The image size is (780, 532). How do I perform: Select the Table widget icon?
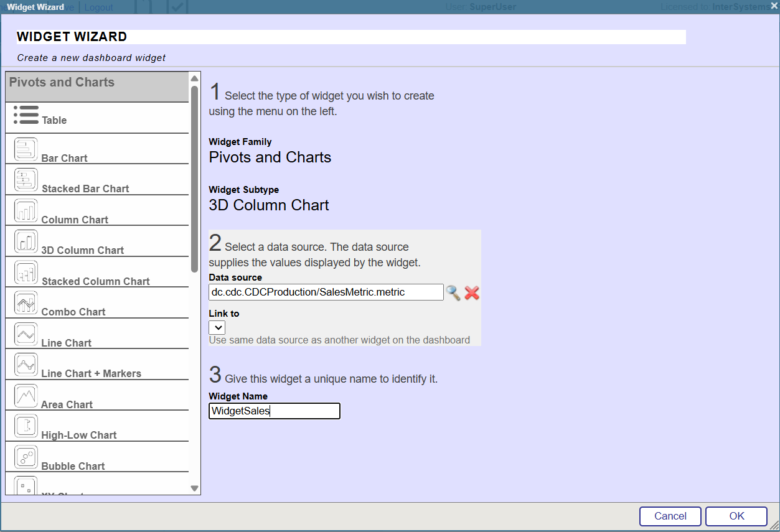pos(26,115)
